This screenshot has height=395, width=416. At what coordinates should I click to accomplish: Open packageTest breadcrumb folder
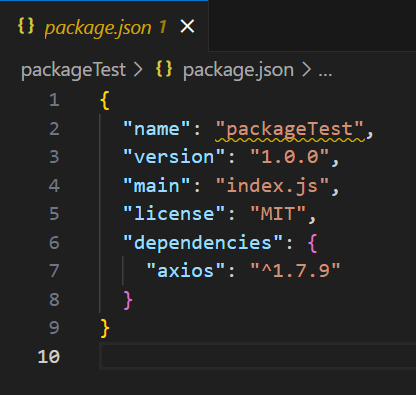[x=73, y=71]
